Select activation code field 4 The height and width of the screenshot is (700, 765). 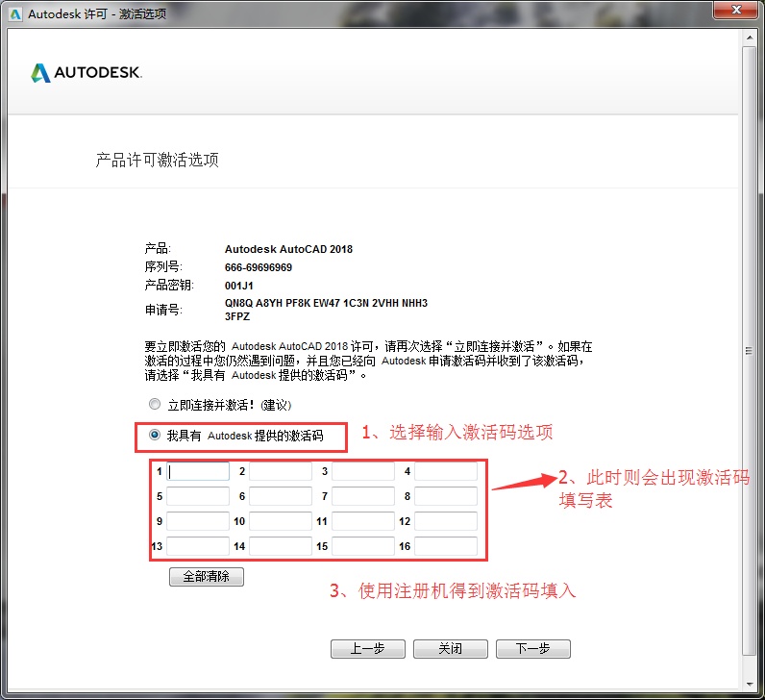point(446,471)
